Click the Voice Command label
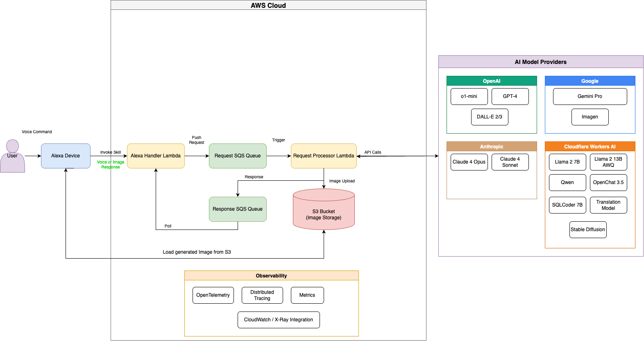 tap(37, 132)
